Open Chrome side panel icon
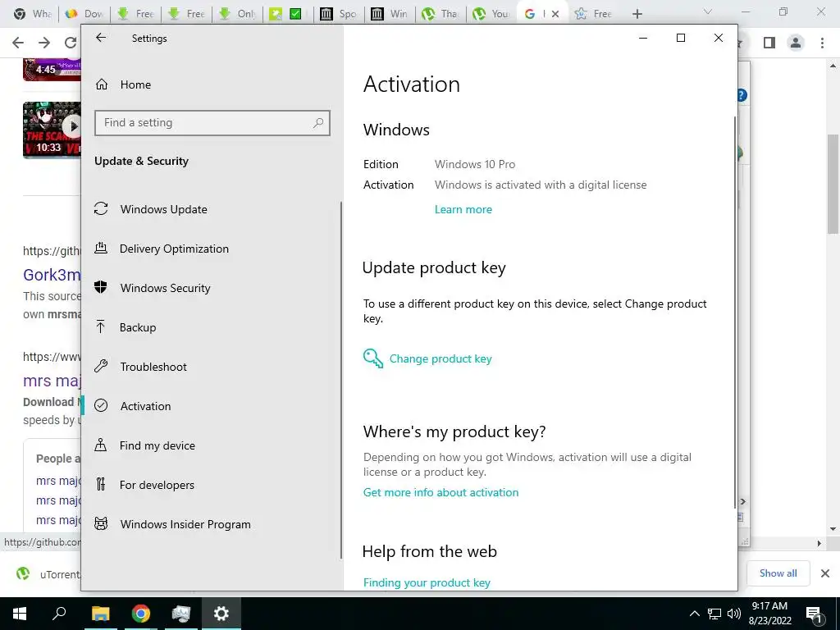The image size is (840, 630). coord(769,43)
